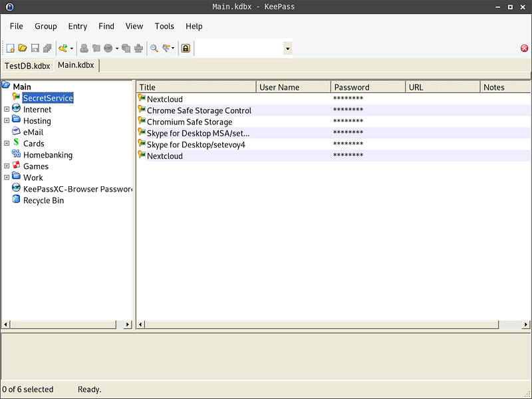Expand the Work group
532x399 pixels.
click(x=7, y=178)
